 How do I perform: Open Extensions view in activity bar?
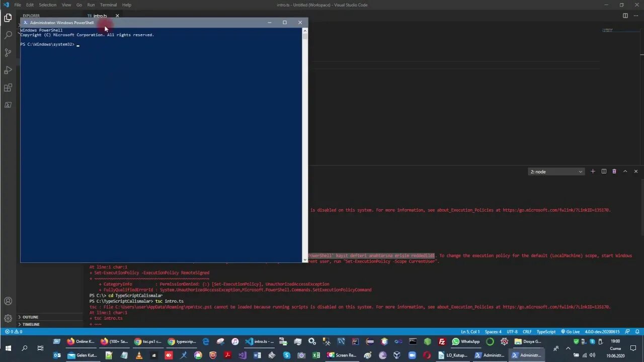point(8,87)
